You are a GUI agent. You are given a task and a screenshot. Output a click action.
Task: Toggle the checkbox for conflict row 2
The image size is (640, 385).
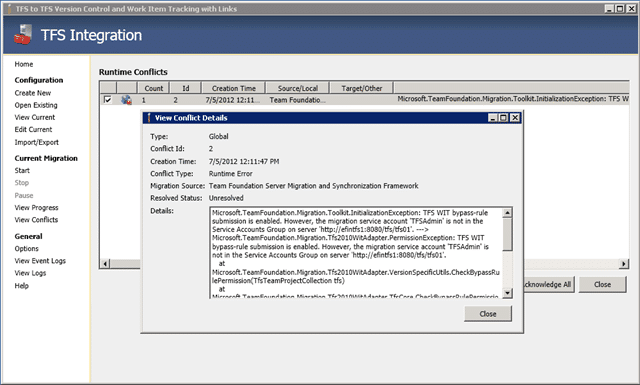point(108,100)
